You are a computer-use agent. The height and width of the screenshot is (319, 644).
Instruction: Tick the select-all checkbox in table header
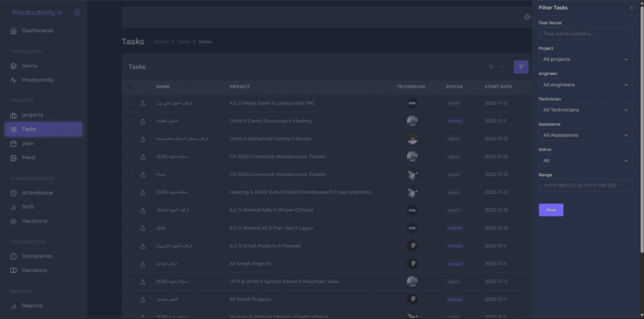130,87
